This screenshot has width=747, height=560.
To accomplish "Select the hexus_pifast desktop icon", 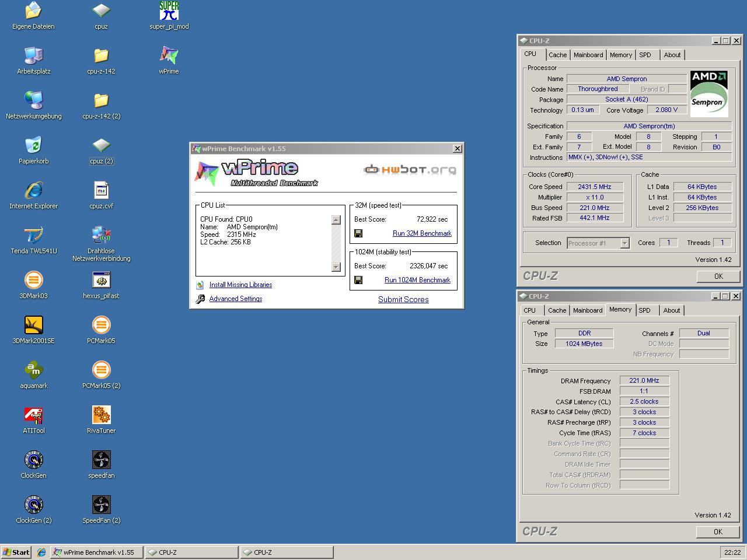I will pos(101,285).
